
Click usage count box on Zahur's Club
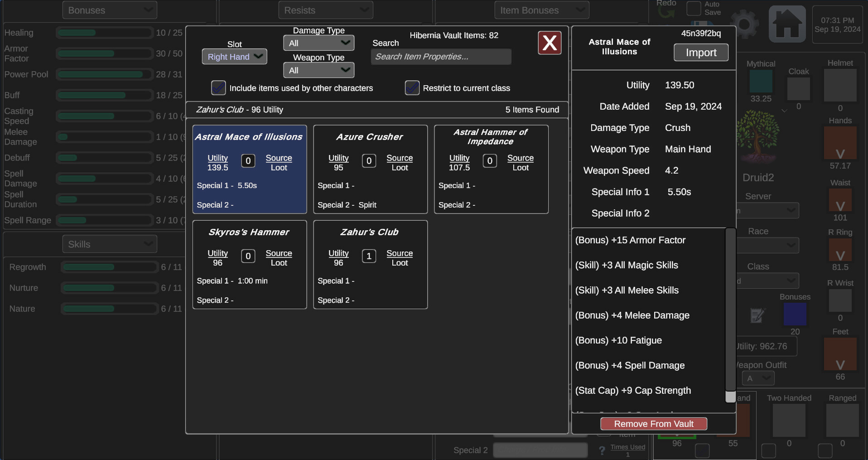[x=369, y=256]
